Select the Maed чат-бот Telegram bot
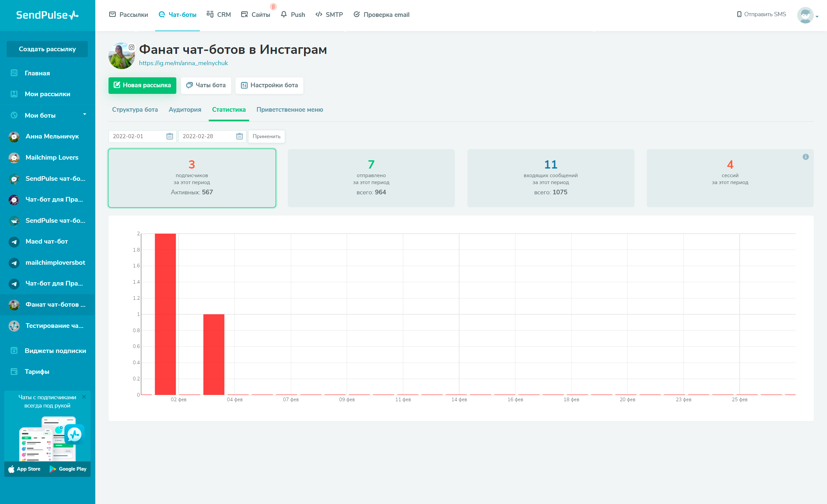Screen dimensions: 827x504 pos(47,242)
